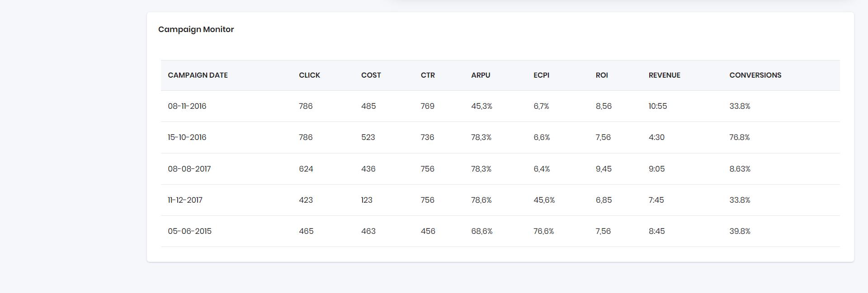Click the 76.8% conversions value
This screenshot has width=868, height=293.
[x=740, y=137]
